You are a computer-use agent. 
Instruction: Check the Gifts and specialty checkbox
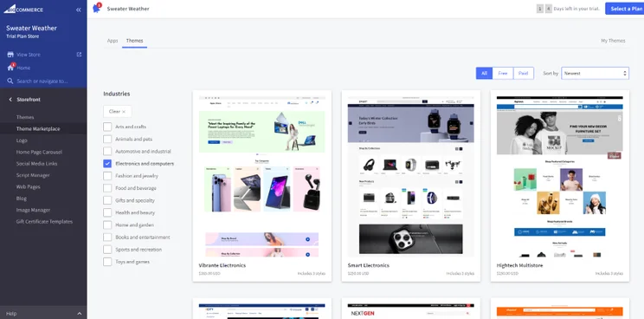pos(107,200)
